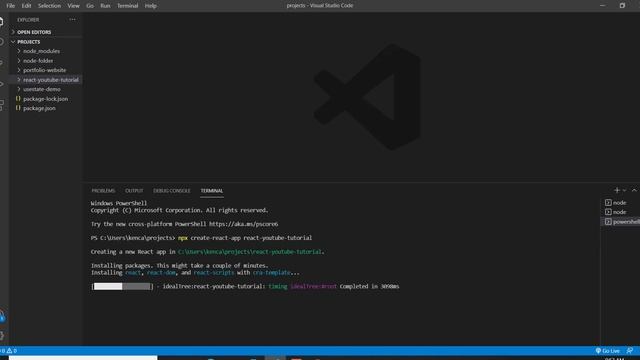This screenshot has width=640, height=360.
Task: Expand the portfolio-website folder chevron
Action: click(19, 70)
